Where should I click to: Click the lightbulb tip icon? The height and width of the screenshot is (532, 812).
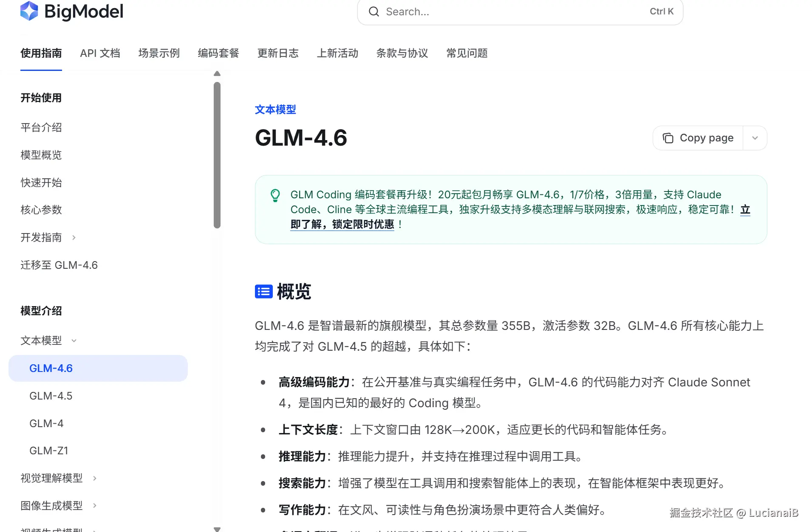(x=275, y=195)
